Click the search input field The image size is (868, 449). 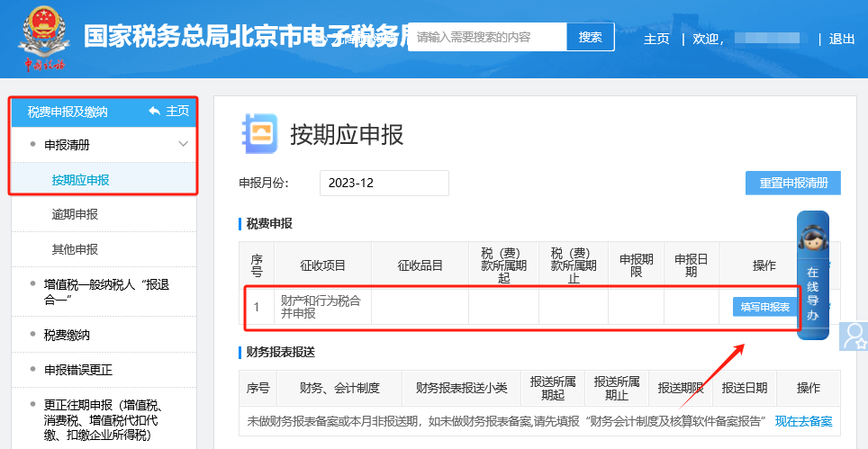point(487,37)
